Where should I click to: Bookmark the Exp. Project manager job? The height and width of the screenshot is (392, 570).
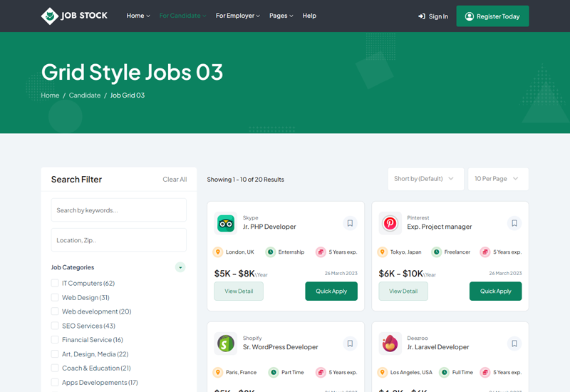click(x=514, y=223)
